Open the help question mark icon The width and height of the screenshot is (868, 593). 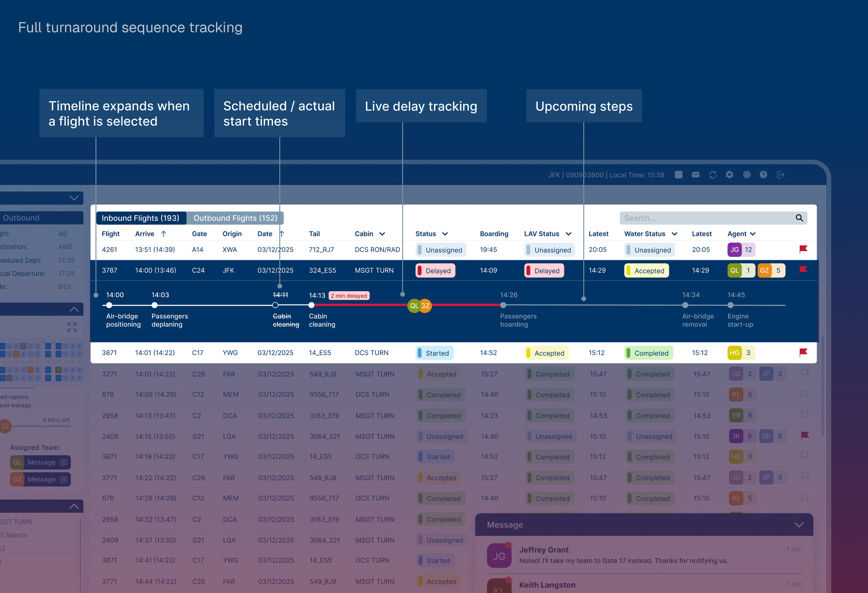pyautogui.click(x=764, y=175)
